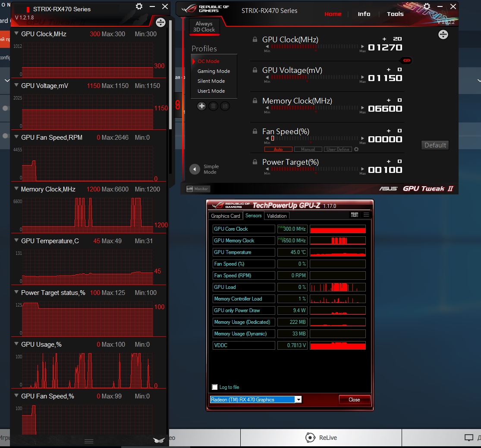Screen dimensions: 481x448
Task: Select Gaming Mode profile
Action: click(214, 71)
